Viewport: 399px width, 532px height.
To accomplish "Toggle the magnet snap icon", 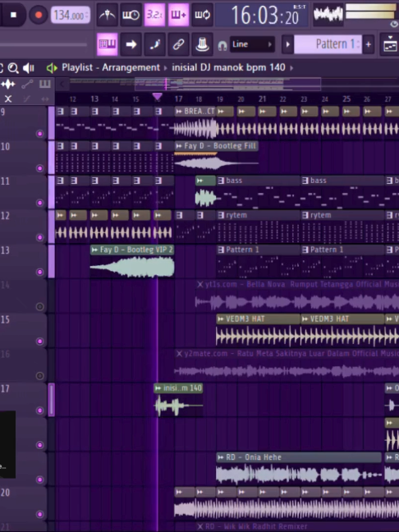I will (222, 45).
